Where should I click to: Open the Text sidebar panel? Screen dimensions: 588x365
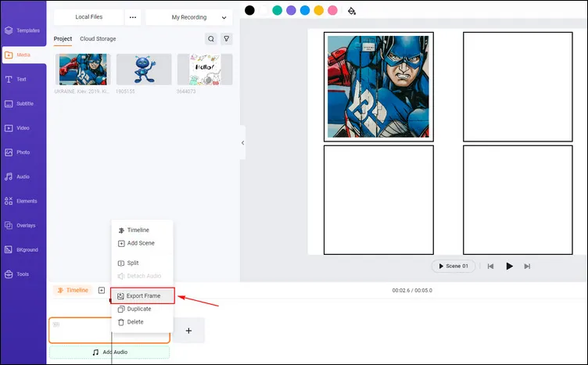point(16,79)
